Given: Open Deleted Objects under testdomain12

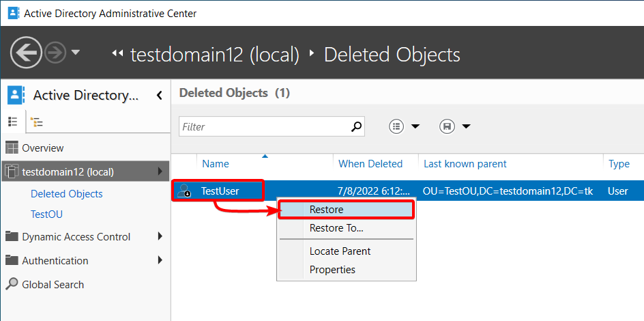Looking at the screenshot, I should (x=67, y=193).
